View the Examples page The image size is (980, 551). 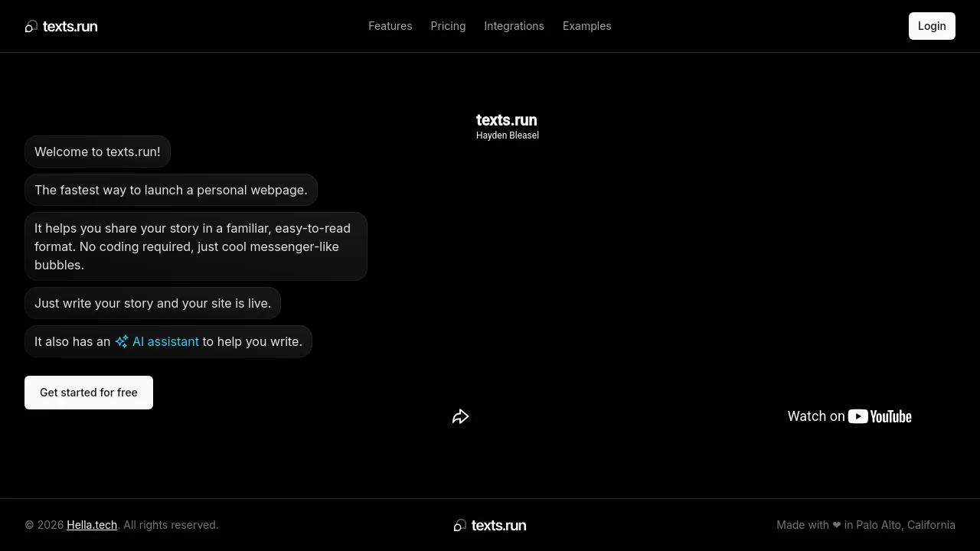pyautogui.click(x=587, y=26)
